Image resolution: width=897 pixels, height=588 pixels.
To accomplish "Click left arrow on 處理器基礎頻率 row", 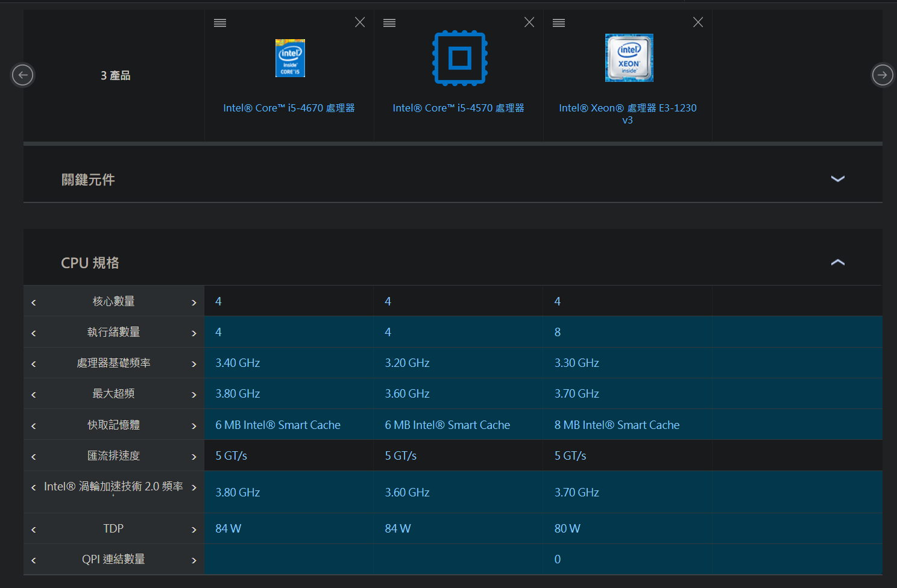I will click(x=34, y=364).
